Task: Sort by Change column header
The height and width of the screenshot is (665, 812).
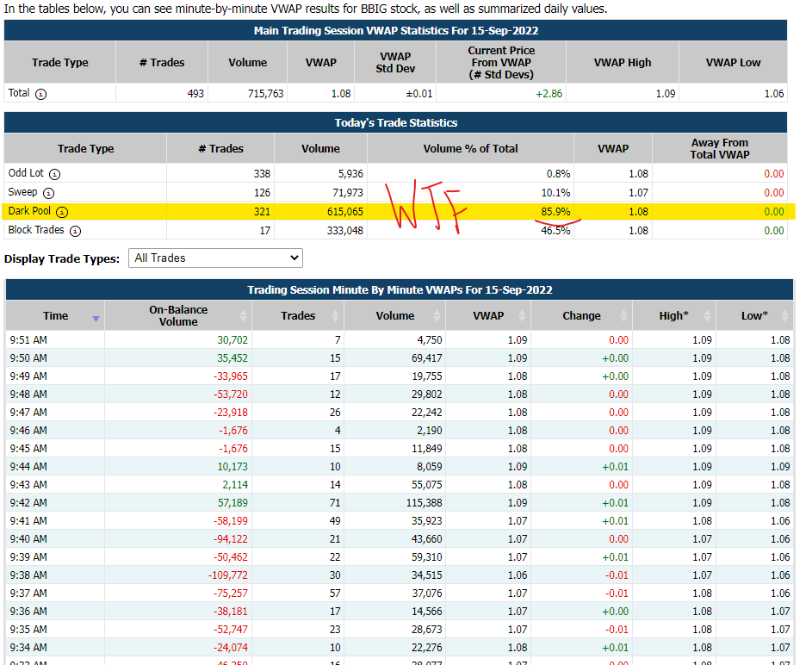Action: 581,316
